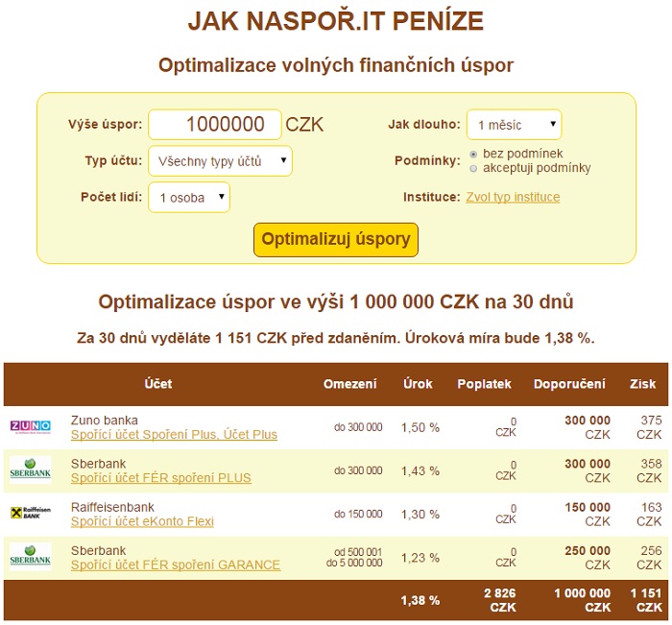Open 'Spořicí účet FÉR spoření PLUS' link
Screen dimensions: 672x625
(x=160, y=478)
